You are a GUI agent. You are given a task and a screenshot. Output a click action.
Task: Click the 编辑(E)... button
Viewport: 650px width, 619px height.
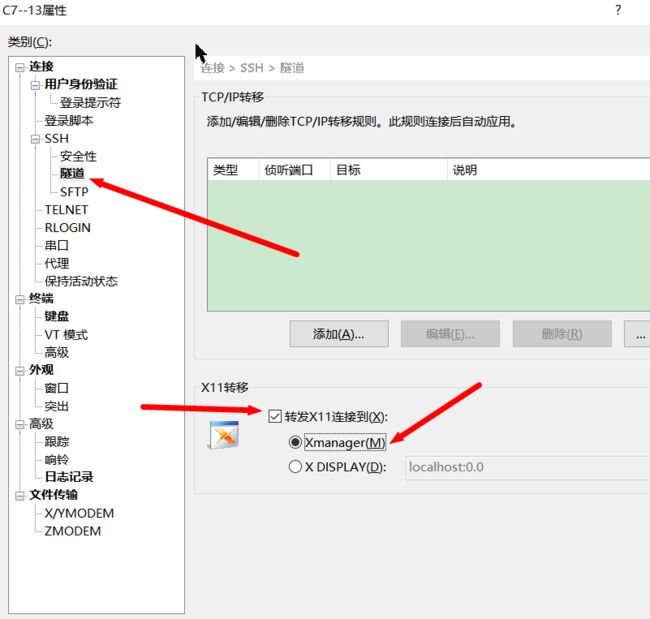click(450, 334)
